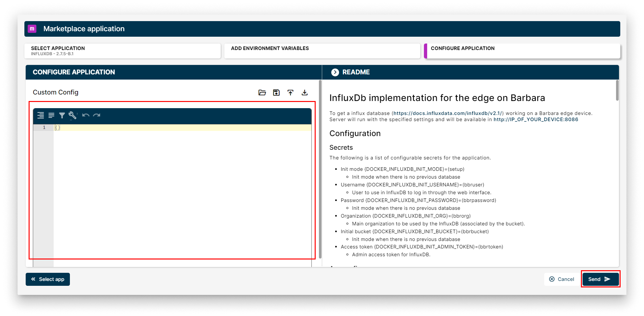644x316 pixels.
Task: Collapse the README panel via its chevron
Action: click(x=335, y=72)
